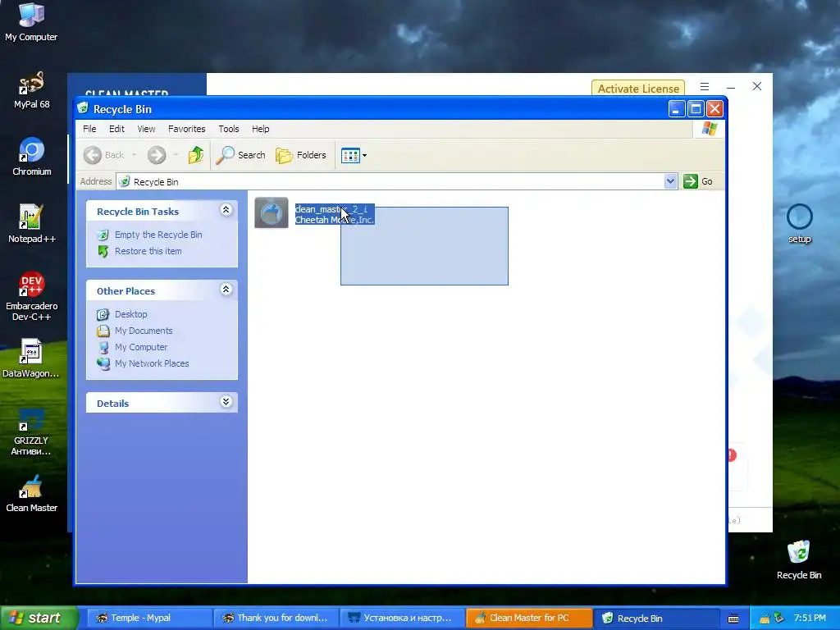Open the File menu

coord(89,129)
